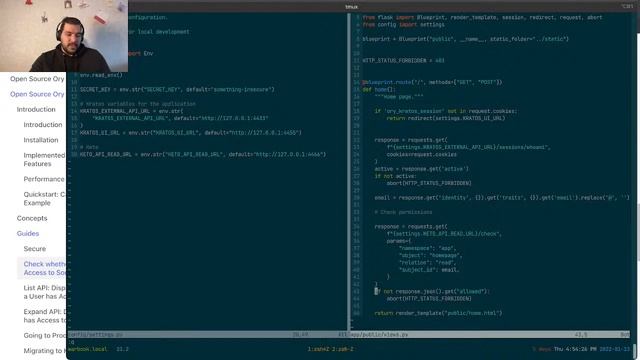Image resolution: width=640 pixels, height=360 pixels.
Task: Open the purple highlighted 'Open Source Ory' entry
Action: (x=37, y=94)
